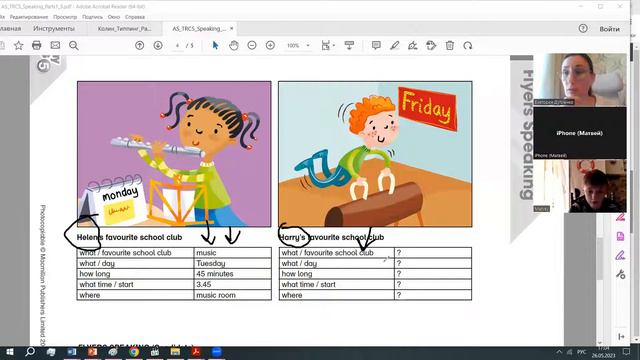
Task: Open the Справка menu
Action: point(135,17)
